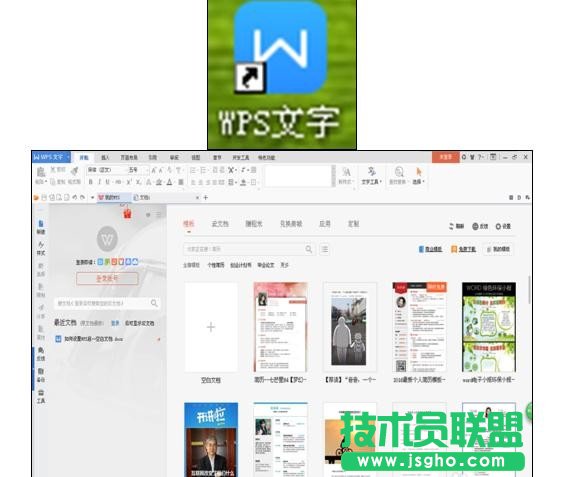The width and height of the screenshot is (568, 477).
Task: Close the 文档1 document tab
Action: 197,197
